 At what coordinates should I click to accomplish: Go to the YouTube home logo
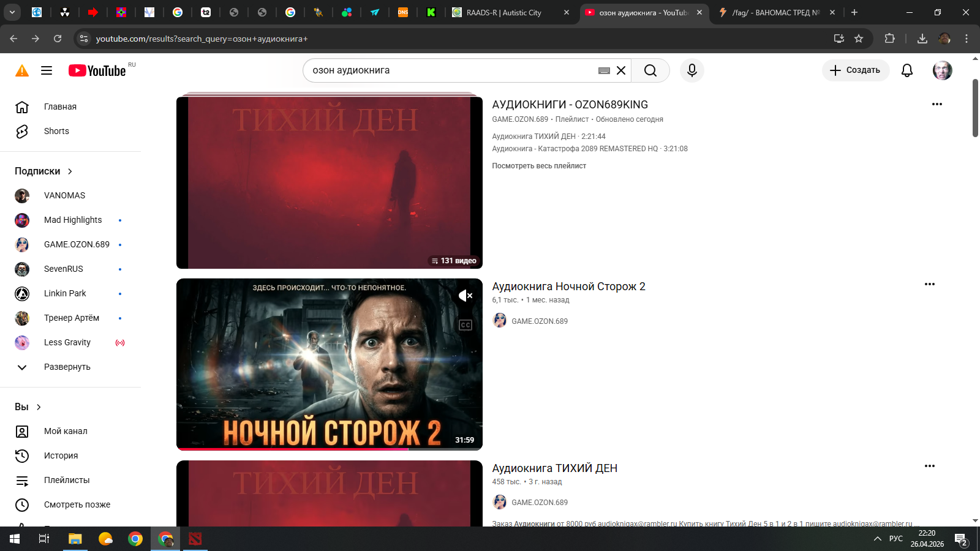pyautogui.click(x=97, y=70)
